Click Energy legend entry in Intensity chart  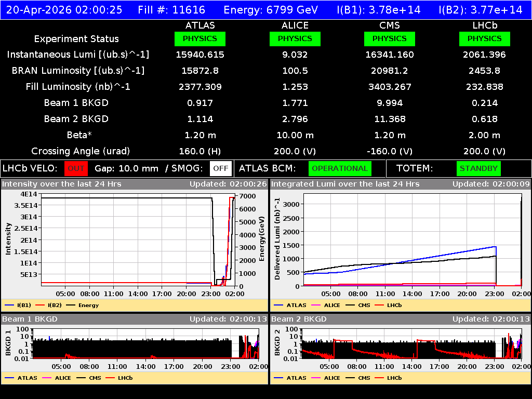click(x=83, y=305)
